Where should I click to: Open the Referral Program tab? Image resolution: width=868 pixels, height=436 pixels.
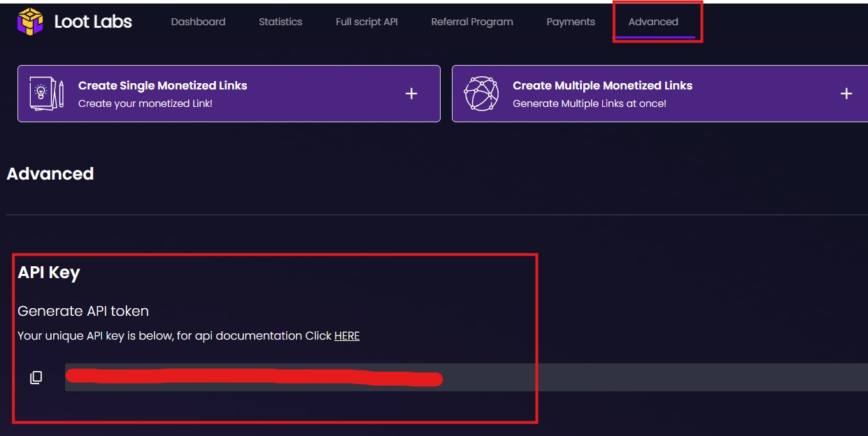click(x=472, y=22)
